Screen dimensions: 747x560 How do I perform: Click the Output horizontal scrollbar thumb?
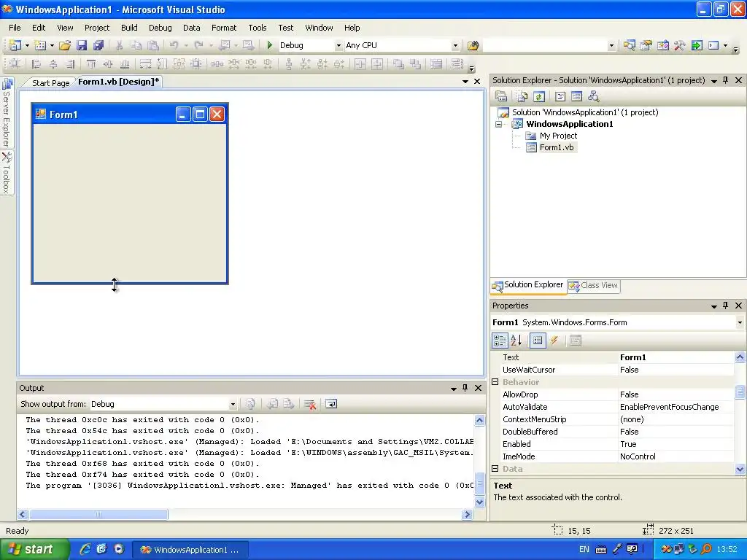pos(98,514)
